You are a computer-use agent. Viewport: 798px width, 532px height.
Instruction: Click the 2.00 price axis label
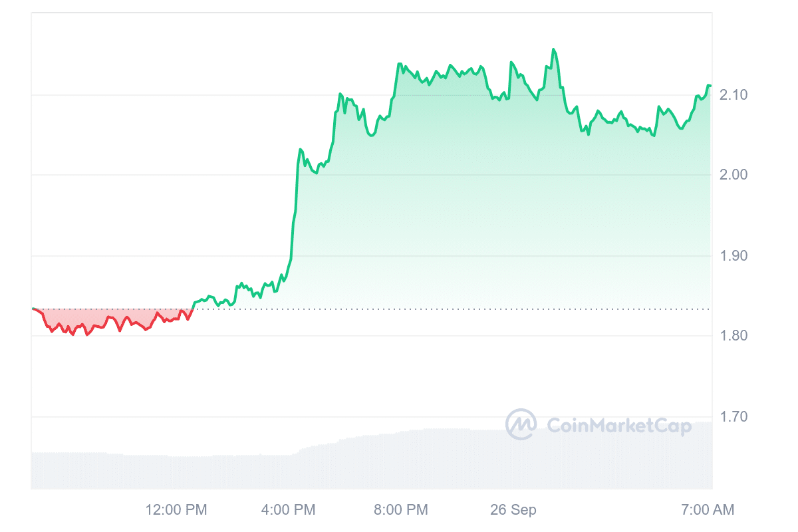(x=733, y=175)
